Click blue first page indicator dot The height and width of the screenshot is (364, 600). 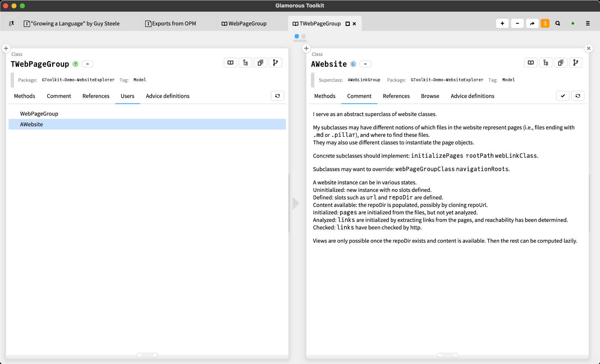[x=297, y=36]
